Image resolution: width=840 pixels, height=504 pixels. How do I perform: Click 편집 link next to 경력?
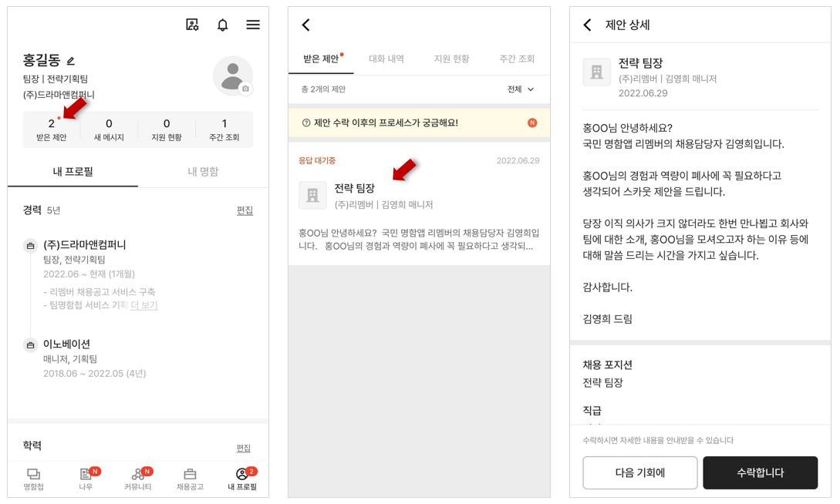[245, 210]
